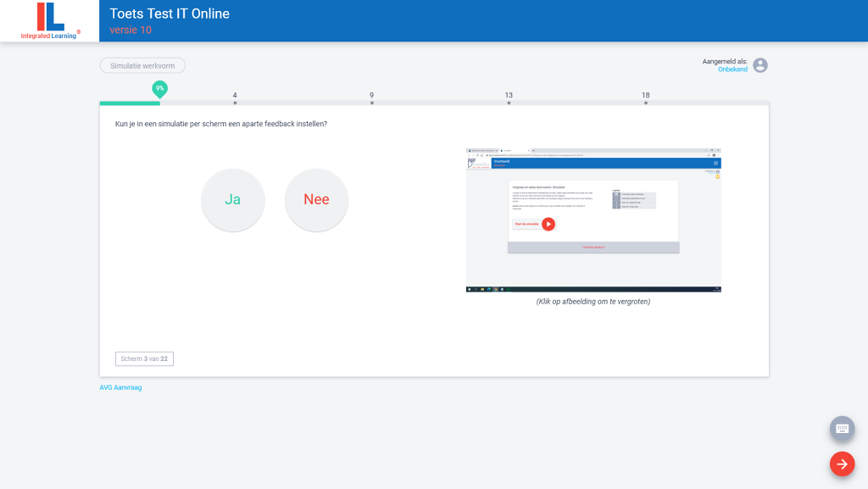Click the Toets Test IT Online title
This screenshot has width=868, height=489.
(170, 14)
